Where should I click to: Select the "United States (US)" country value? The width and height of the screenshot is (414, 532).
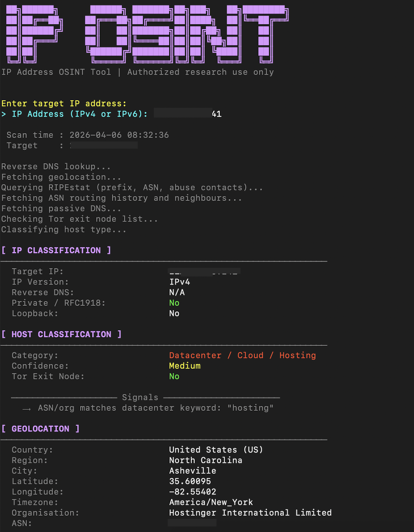pos(216,450)
